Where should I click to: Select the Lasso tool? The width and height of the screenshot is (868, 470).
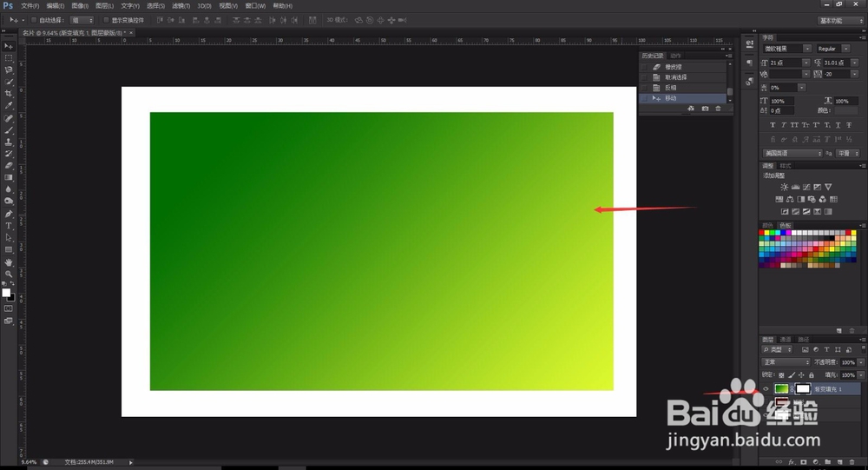tap(9, 70)
